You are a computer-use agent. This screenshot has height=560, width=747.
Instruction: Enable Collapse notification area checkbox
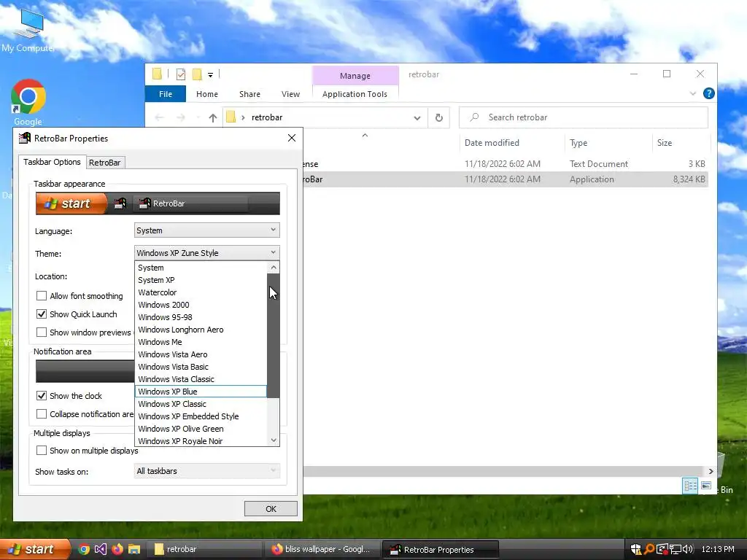tap(42, 414)
